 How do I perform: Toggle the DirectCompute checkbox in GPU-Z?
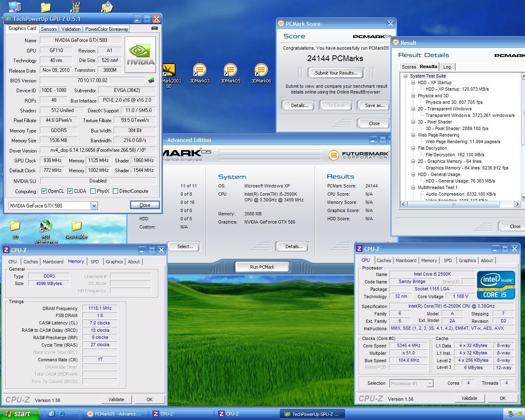116,191
